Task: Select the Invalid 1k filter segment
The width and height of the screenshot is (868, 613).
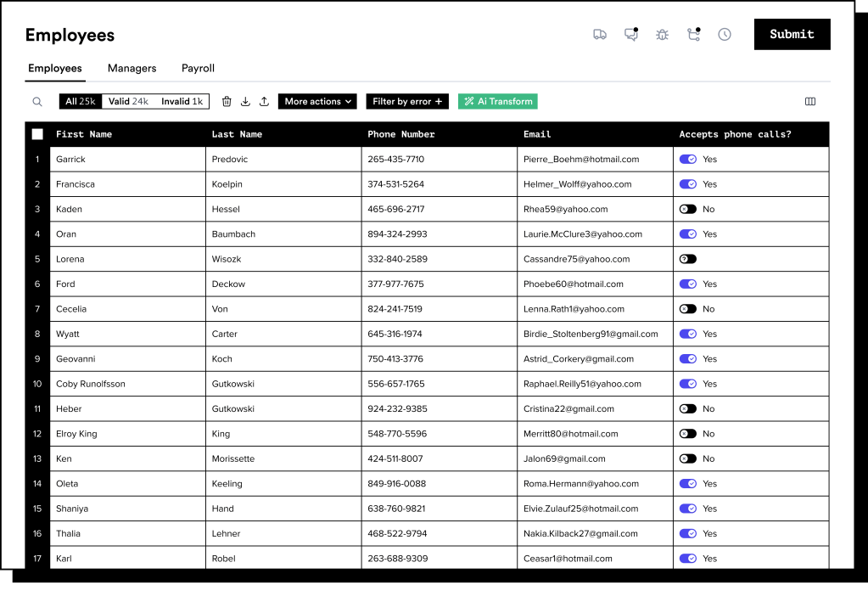Action: (182, 100)
